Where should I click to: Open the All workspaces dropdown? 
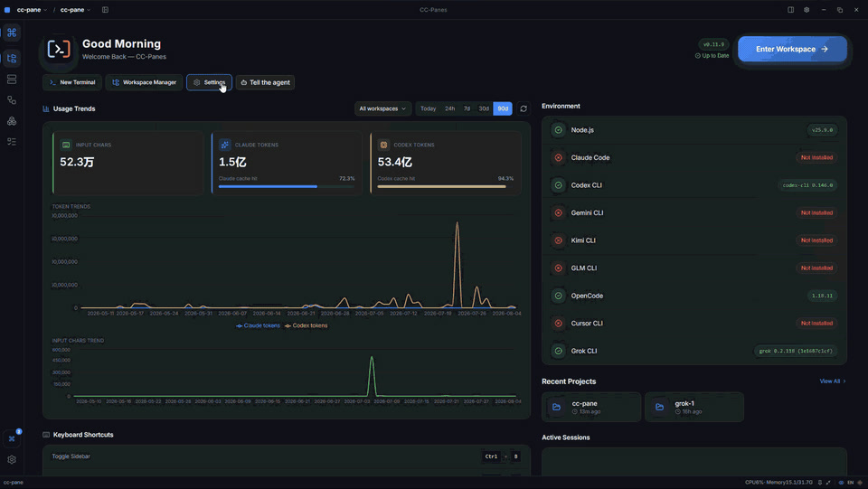382,109
